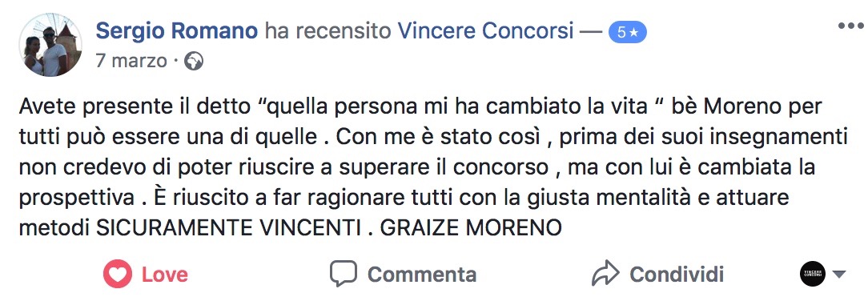Click the star in the rating badge
868x301 pixels.
634,34
